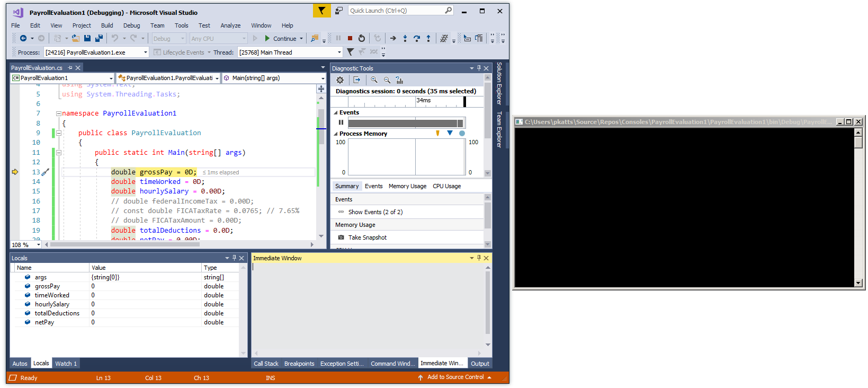Switch to the CPU Usage tab
868x388 pixels.
coord(446,186)
